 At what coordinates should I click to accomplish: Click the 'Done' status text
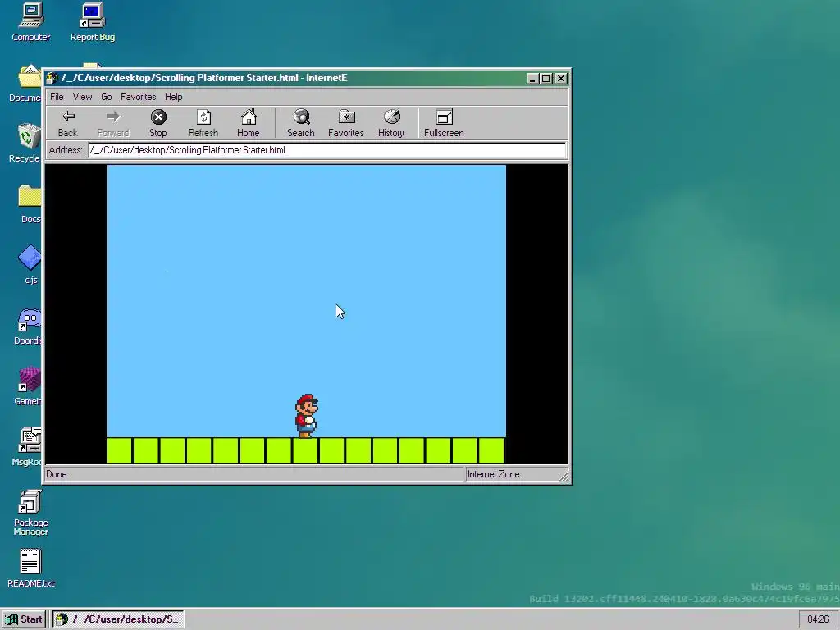[57, 474]
